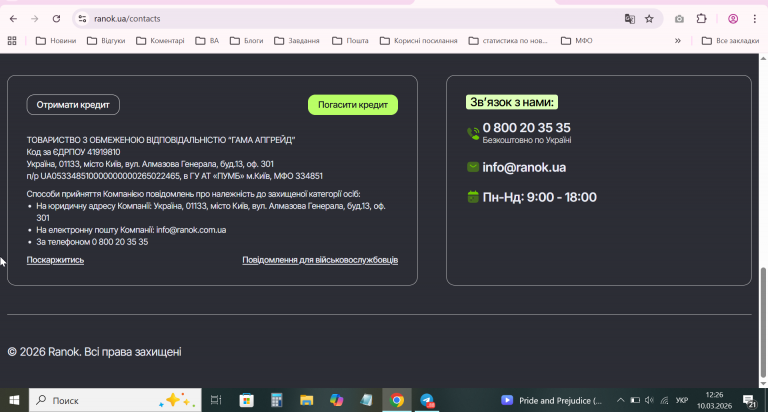Open Повідомлення для військовослужбовців link

click(x=320, y=260)
